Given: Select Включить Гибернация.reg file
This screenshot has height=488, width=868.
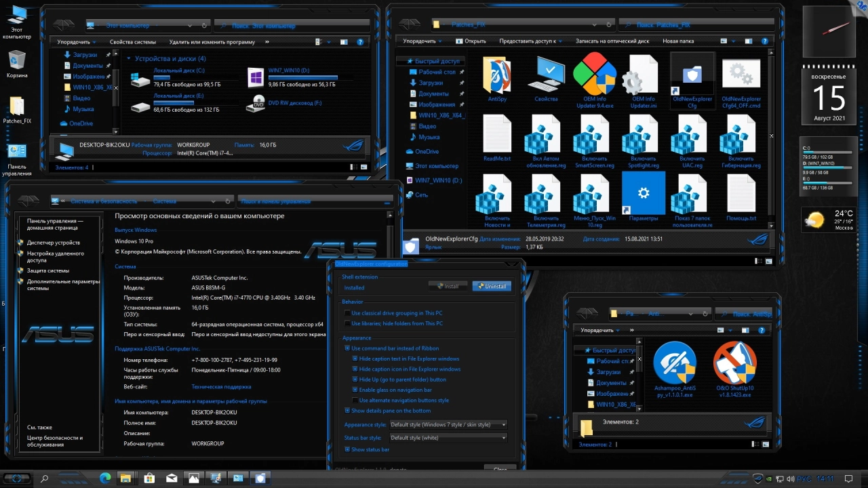Looking at the screenshot, I should tap(741, 141).
